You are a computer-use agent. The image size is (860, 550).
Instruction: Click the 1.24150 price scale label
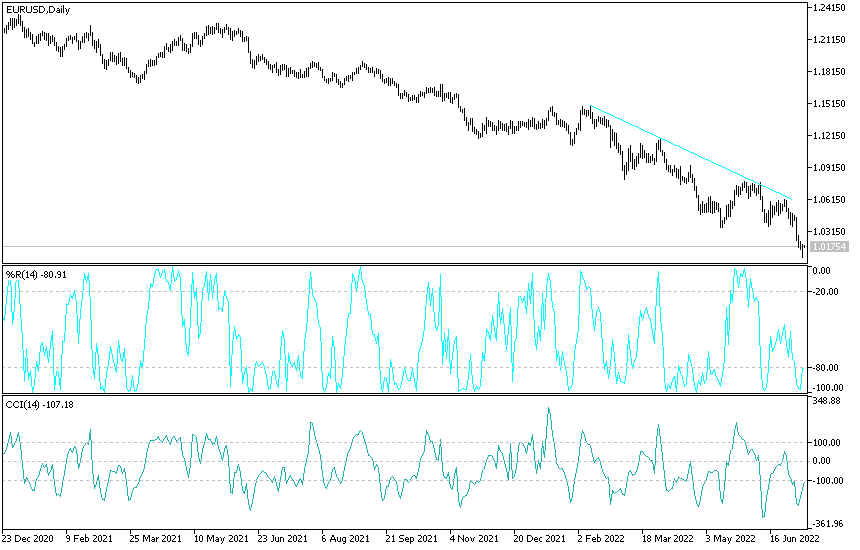pyautogui.click(x=829, y=8)
